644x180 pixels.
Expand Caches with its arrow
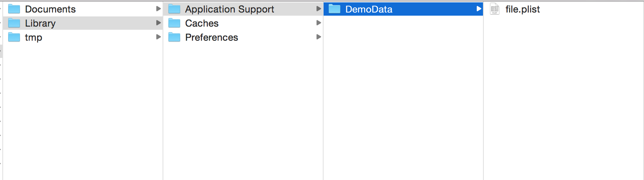click(x=318, y=23)
